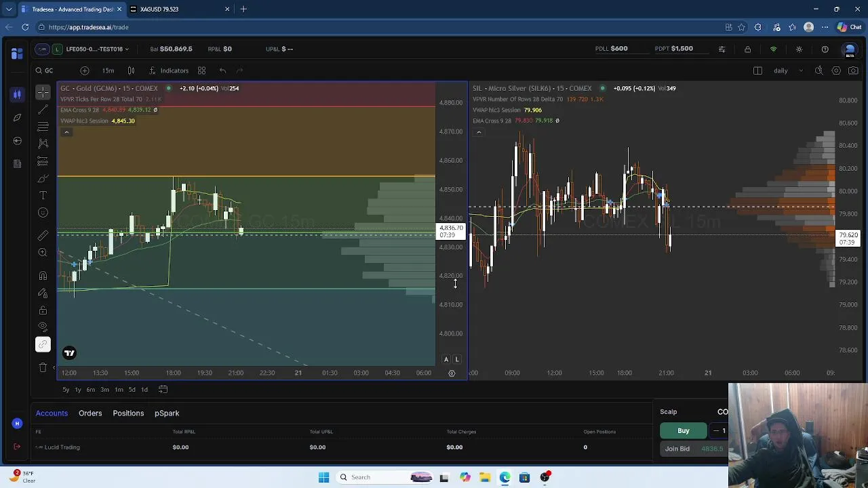This screenshot has width=868, height=488.
Task: Open candlestick chart style selector
Action: tap(131, 70)
